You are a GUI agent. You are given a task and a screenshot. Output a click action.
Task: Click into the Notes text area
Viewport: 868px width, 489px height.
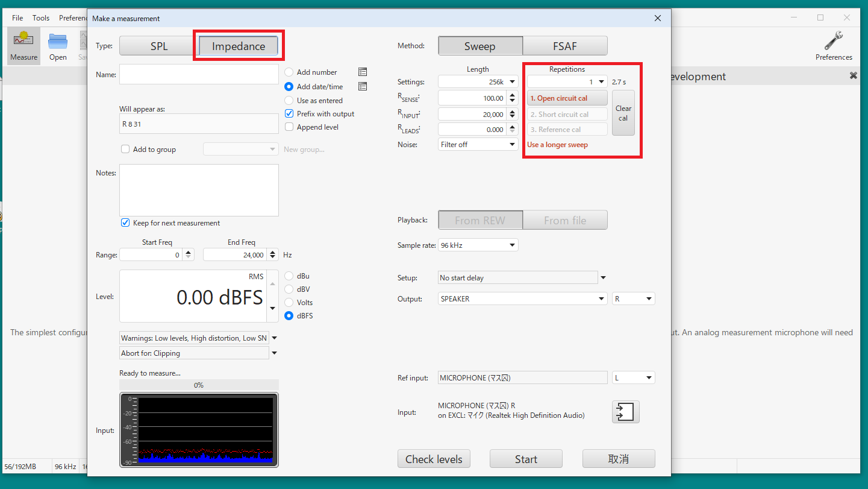pyautogui.click(x=199, y=190)
